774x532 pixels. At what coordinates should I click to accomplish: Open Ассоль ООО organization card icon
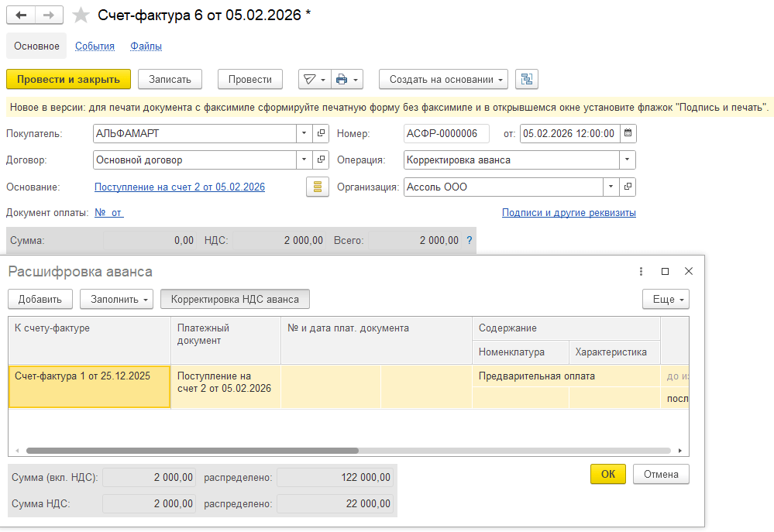point(628,187)
